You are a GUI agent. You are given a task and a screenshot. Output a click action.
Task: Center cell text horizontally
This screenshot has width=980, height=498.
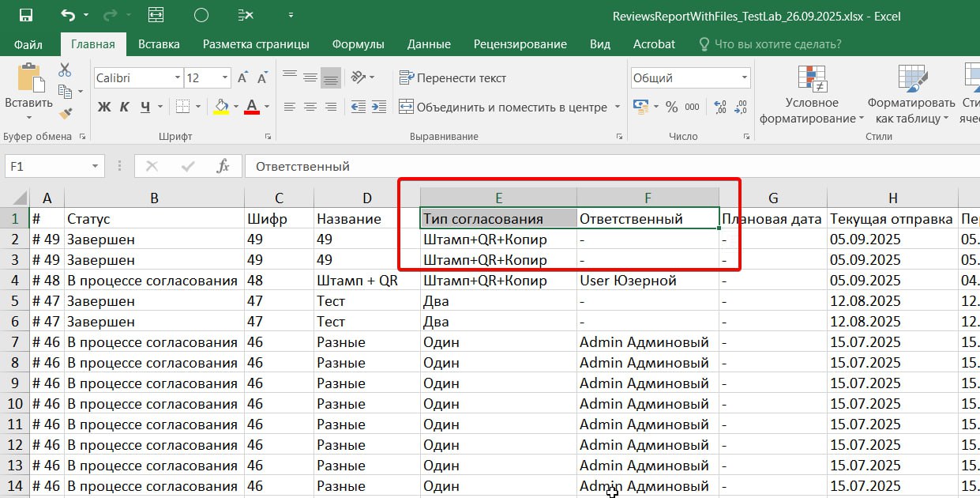pos(310,107)
